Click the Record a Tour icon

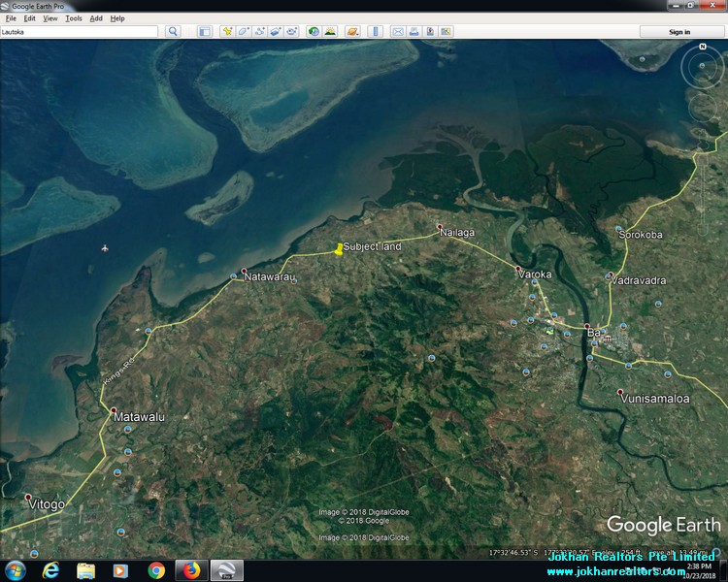tap(291, 31)
